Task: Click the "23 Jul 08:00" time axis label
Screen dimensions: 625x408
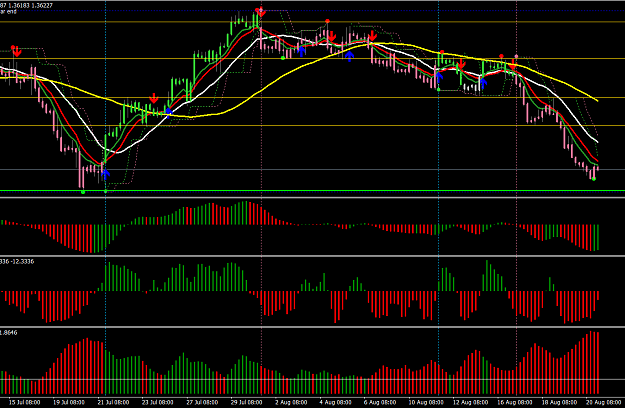Action: click(x=158, y=402)
